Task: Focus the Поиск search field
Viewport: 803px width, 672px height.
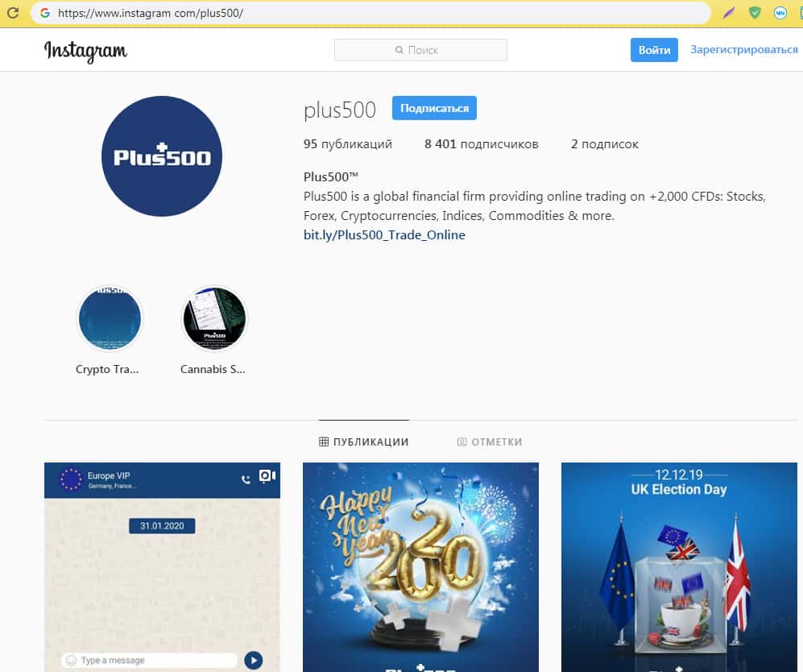Action: tap(420, 50)
